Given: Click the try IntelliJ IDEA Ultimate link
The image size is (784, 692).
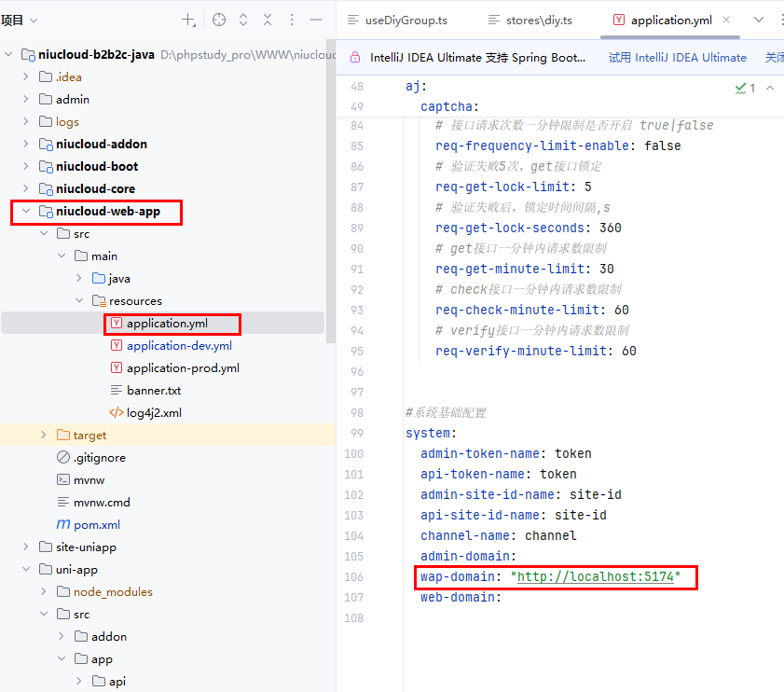Looking at the screenshot, I should (677, 57).
